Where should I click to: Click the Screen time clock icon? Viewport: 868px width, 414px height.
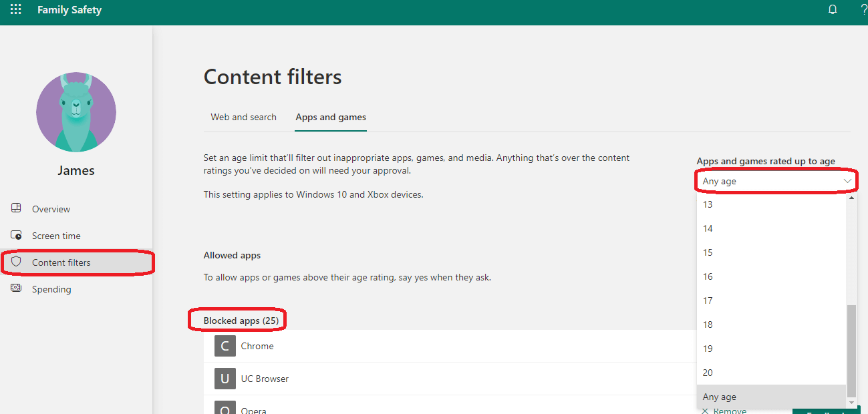click(17, 235)
